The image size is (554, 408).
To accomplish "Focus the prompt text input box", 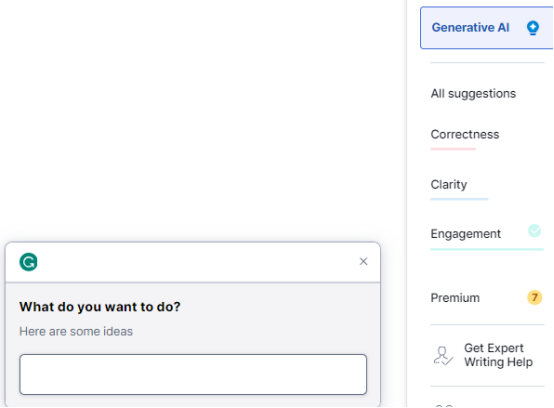I will pos(193,374).
